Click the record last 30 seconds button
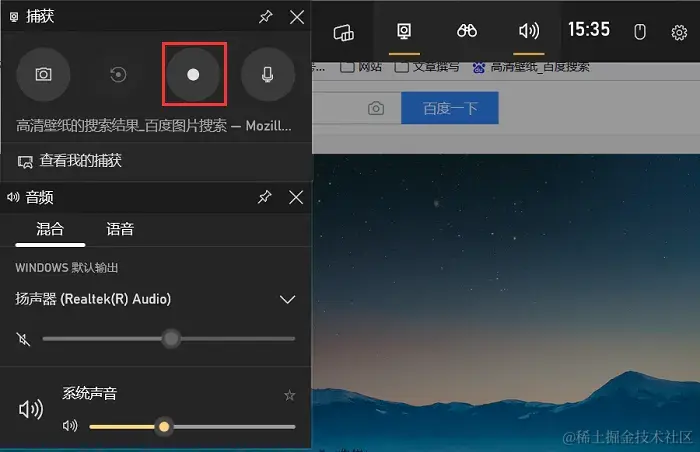 click(118, 74)
